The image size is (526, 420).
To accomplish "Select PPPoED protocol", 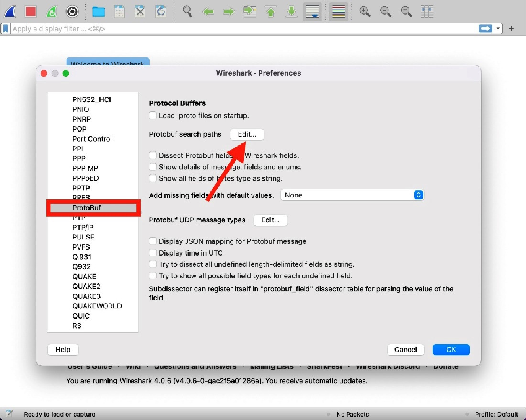I will point(85,178).
